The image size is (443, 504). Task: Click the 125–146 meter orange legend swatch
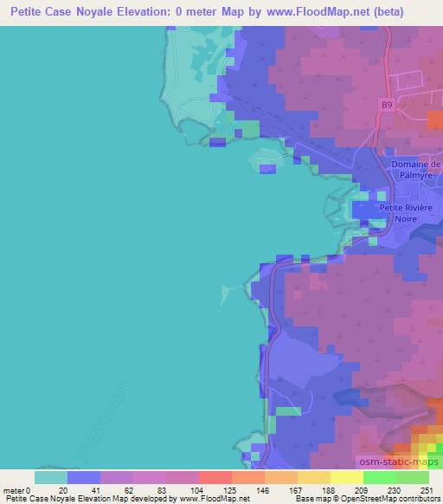click(x=248, y=477)
